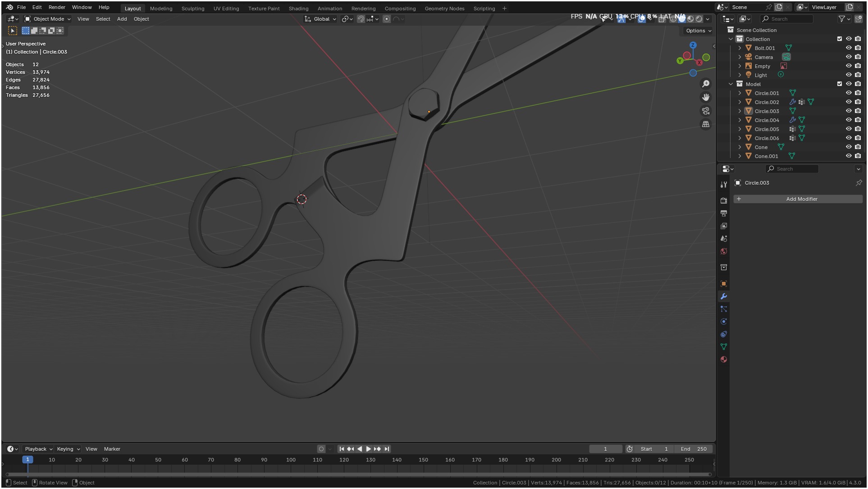Open the Render menu

[x=57, y=7]
